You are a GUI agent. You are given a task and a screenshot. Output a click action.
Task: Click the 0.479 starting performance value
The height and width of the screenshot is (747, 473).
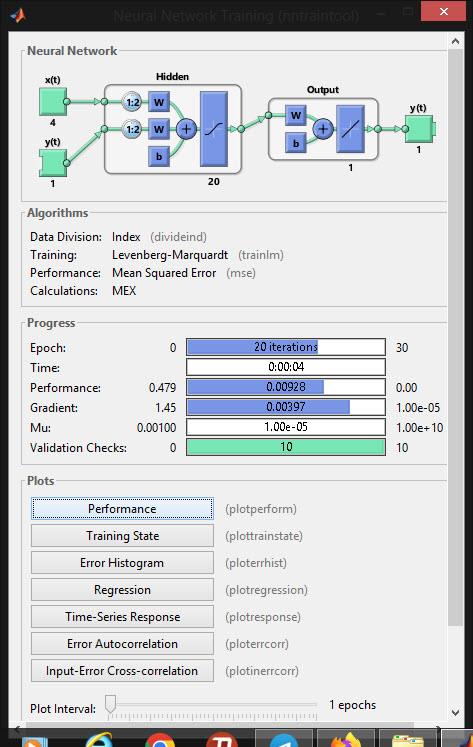(x=162, y=388)
